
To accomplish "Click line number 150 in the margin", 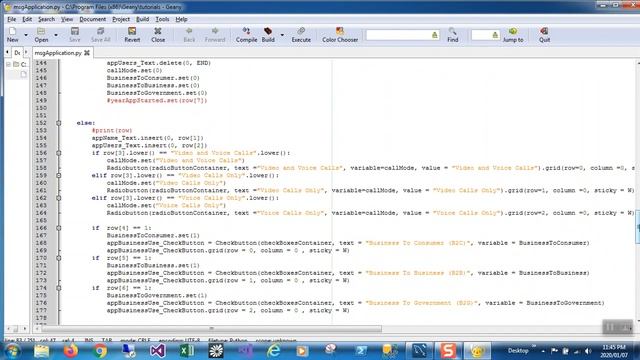I will (41, 108).
